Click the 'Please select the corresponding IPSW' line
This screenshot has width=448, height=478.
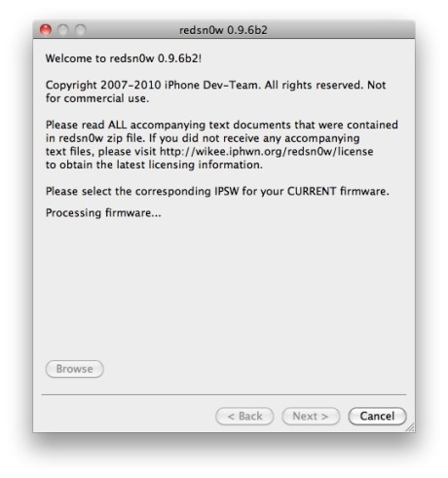point(217,192)
